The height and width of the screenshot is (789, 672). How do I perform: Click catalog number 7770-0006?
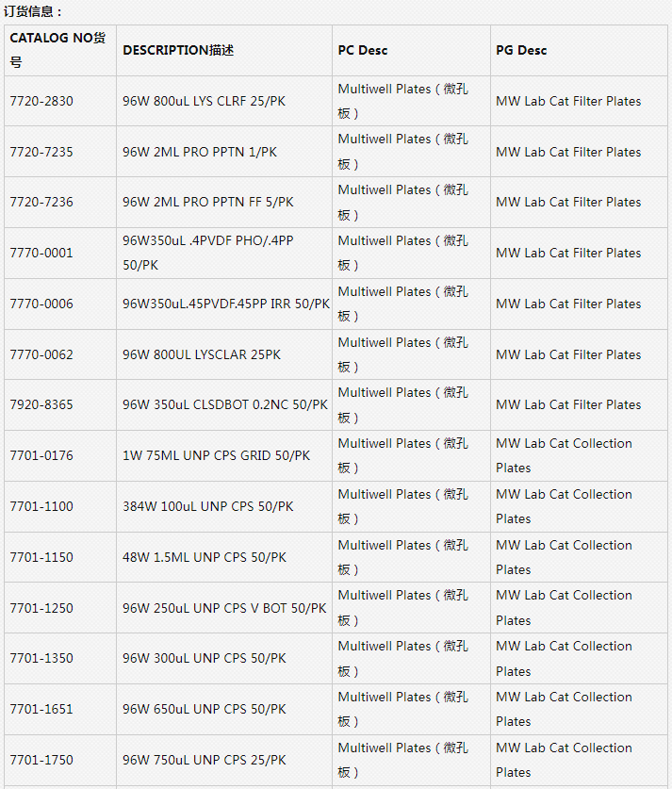tap(41, 304)
